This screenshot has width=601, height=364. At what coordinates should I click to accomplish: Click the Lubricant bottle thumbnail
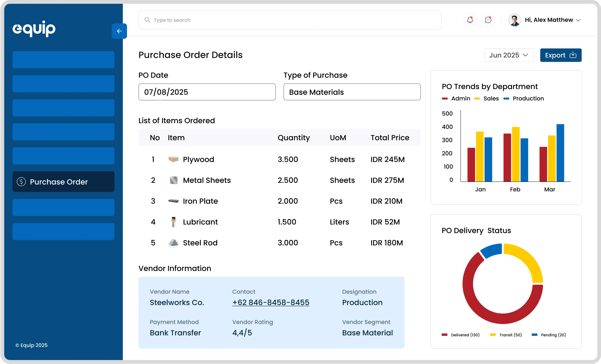pyautogui.click(x=173, y=222)
